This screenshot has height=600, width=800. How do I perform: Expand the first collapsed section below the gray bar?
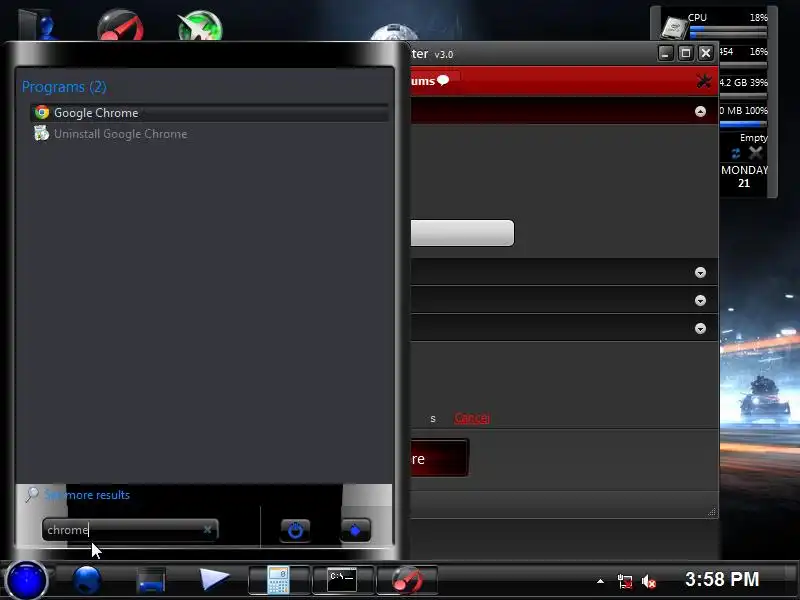(701, 272)
